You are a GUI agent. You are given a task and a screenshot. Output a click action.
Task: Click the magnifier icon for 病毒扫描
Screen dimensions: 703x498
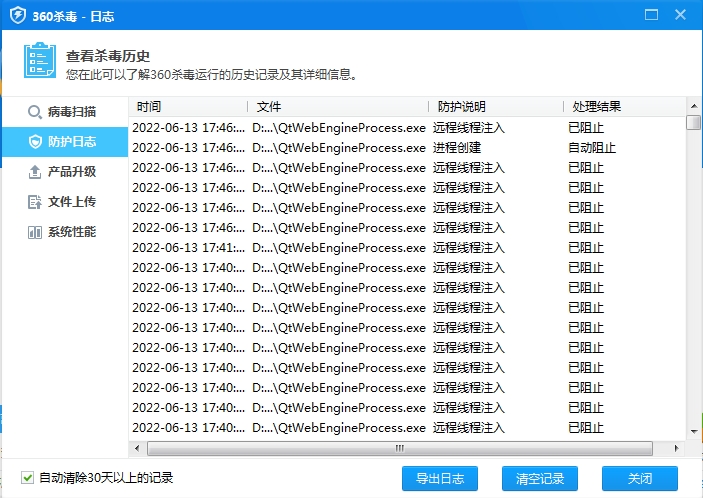pyautogui.click(x=35, y=112)
